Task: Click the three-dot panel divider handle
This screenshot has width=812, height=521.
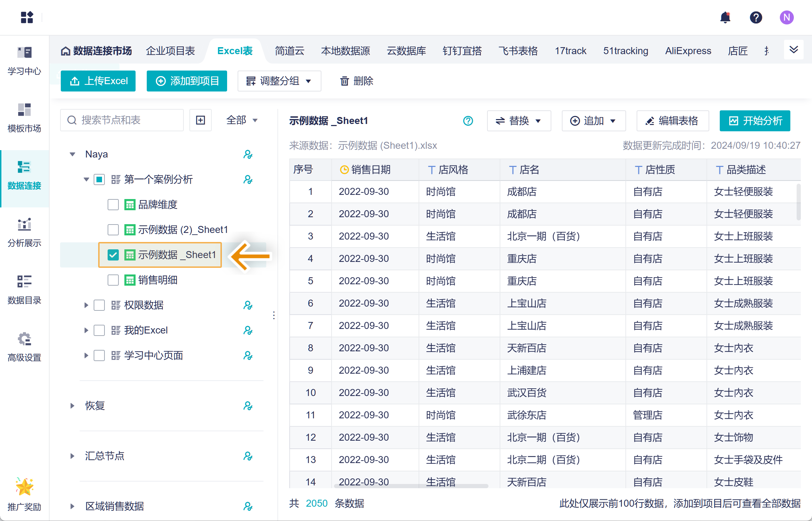Action: click(x=274, y=315)
